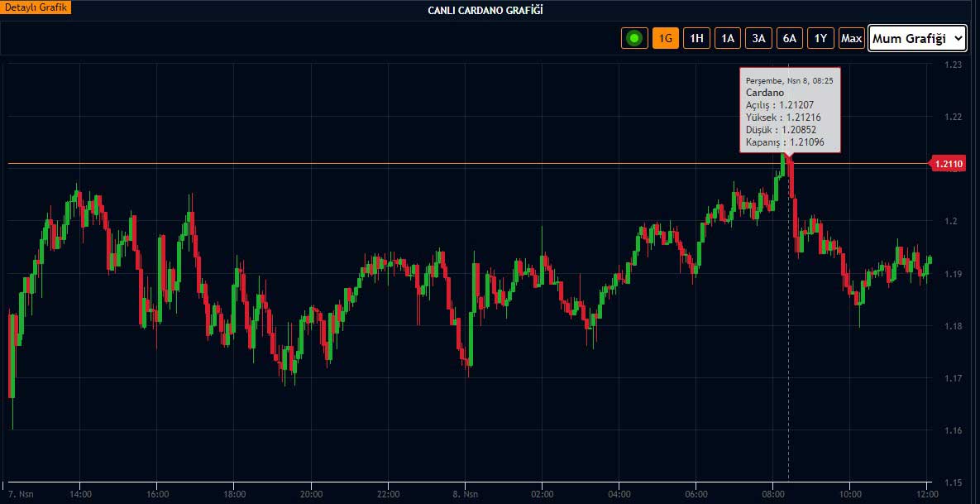Choose the 3A time range
980x504 pixels.
click(758, 38)
